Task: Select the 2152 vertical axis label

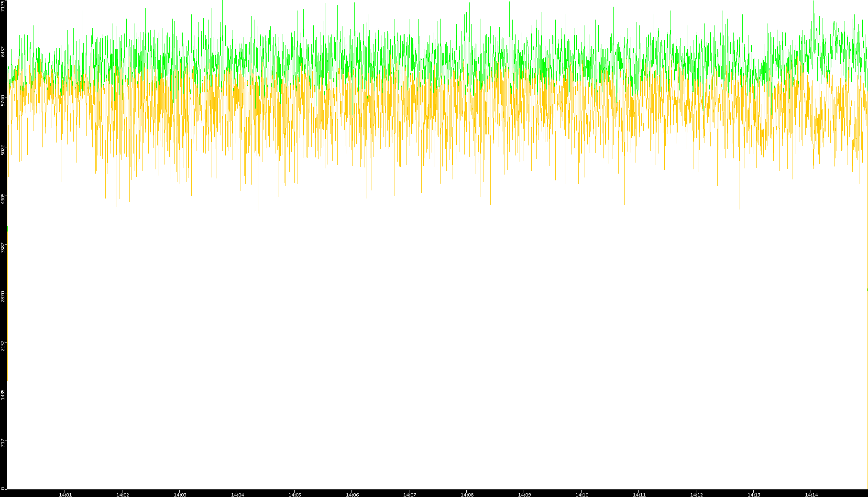Action: click(3, 346)
